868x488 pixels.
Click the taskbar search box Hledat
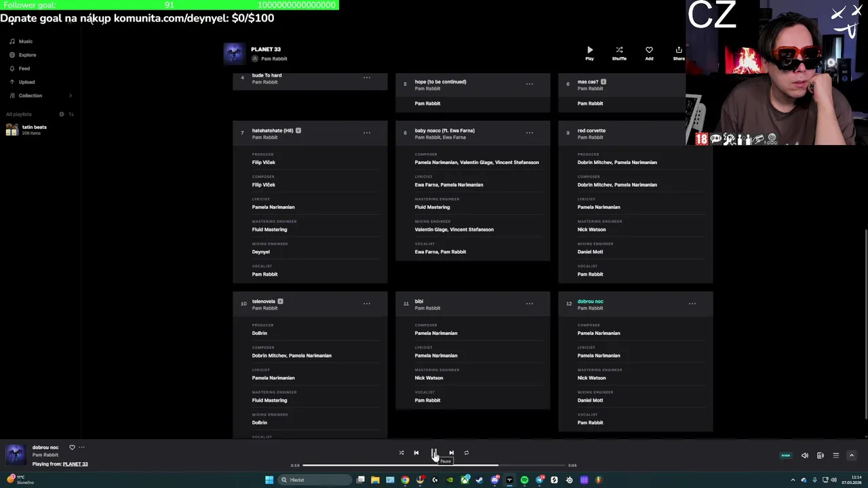(314, 480)
